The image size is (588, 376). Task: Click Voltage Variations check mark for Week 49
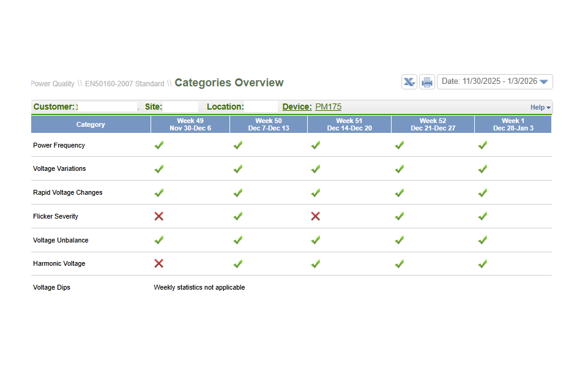click(159, 169)
